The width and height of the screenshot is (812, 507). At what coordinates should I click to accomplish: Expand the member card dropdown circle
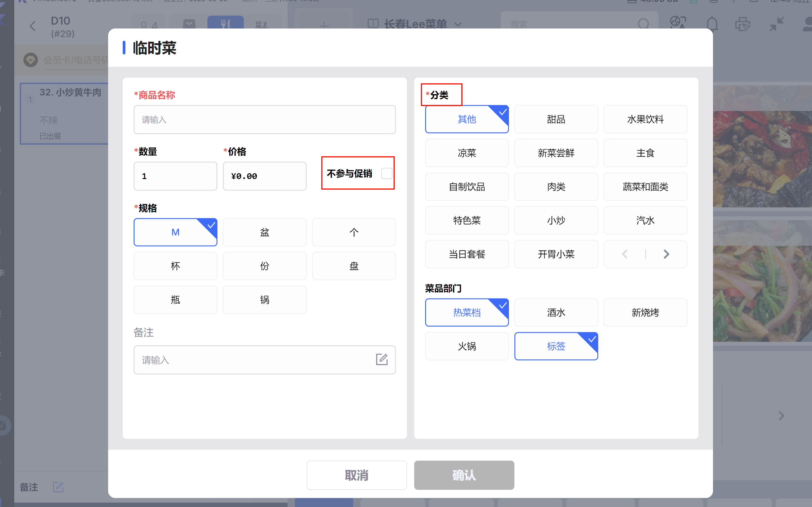(30, 60)
